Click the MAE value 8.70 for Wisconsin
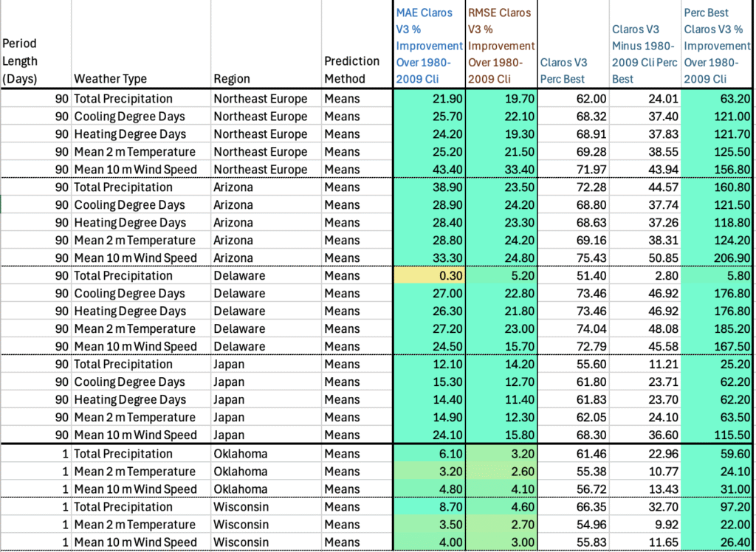The height and width of the screenshot is (552, 756). pyautogui.click(x=430, y=507)
